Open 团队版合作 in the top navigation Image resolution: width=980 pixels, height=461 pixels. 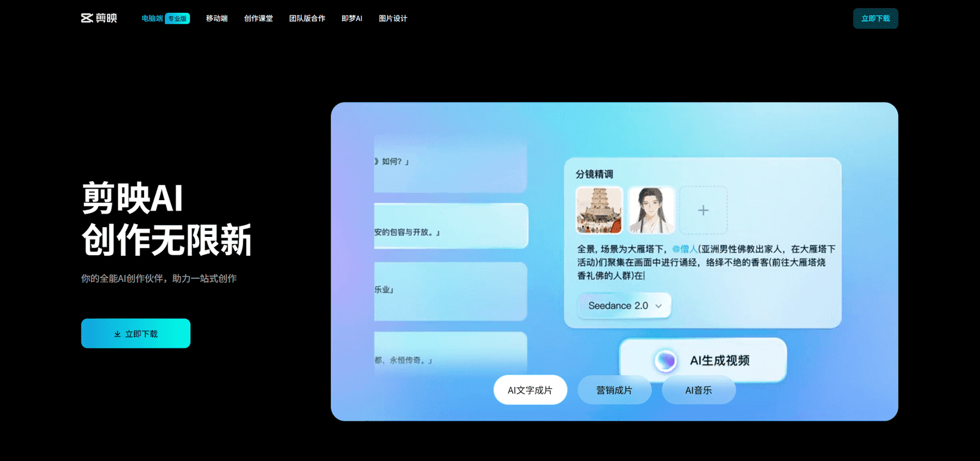pyautogui.click(x=307, y=18)
